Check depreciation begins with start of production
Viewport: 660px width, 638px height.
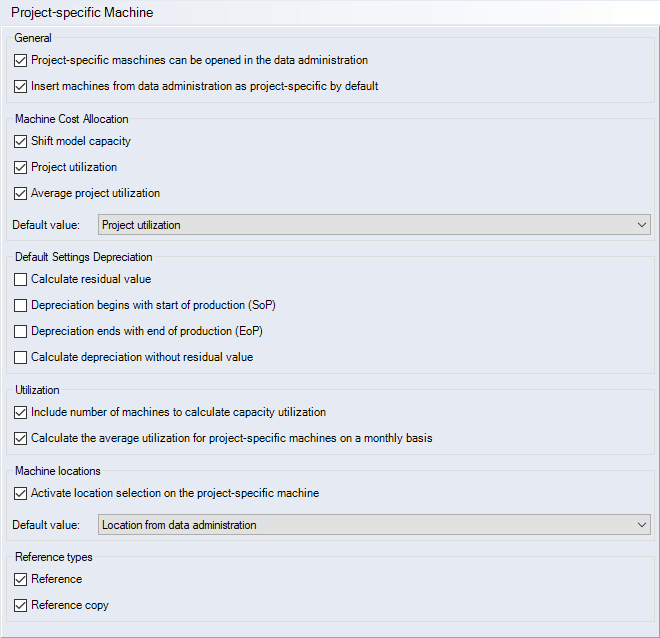pos(21,305)
